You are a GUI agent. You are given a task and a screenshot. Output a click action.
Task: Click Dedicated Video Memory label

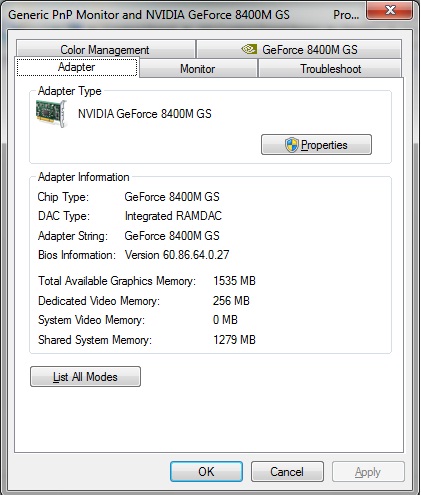point(99,301)
